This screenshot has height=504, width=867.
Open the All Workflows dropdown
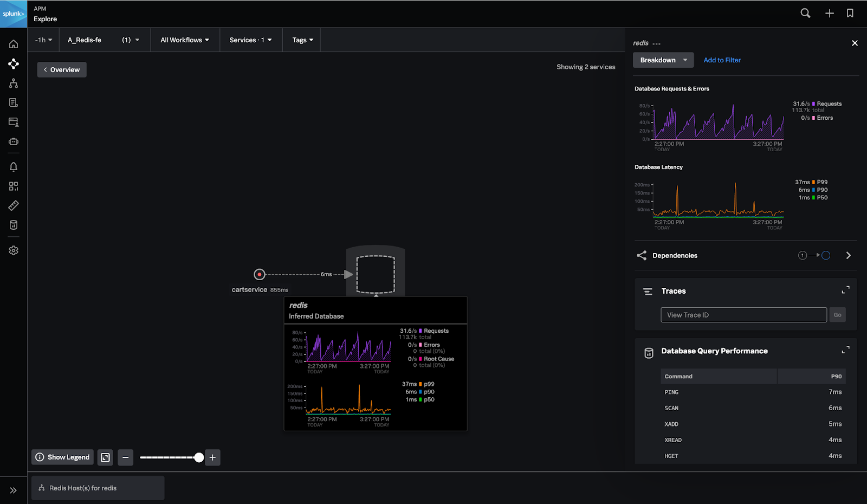pos(184,40)
